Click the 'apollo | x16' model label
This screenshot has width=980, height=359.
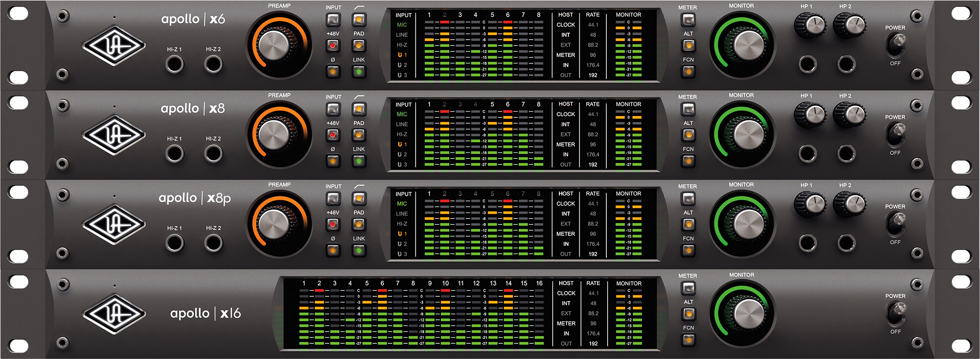(206, 313)
